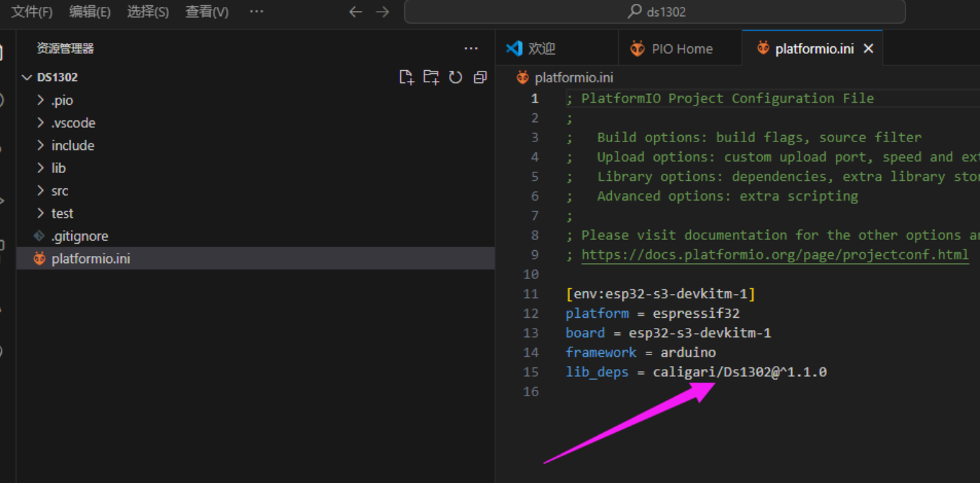Expand the test folder
980x483 pixels.
pyautogui.click(x=40, y=214)
